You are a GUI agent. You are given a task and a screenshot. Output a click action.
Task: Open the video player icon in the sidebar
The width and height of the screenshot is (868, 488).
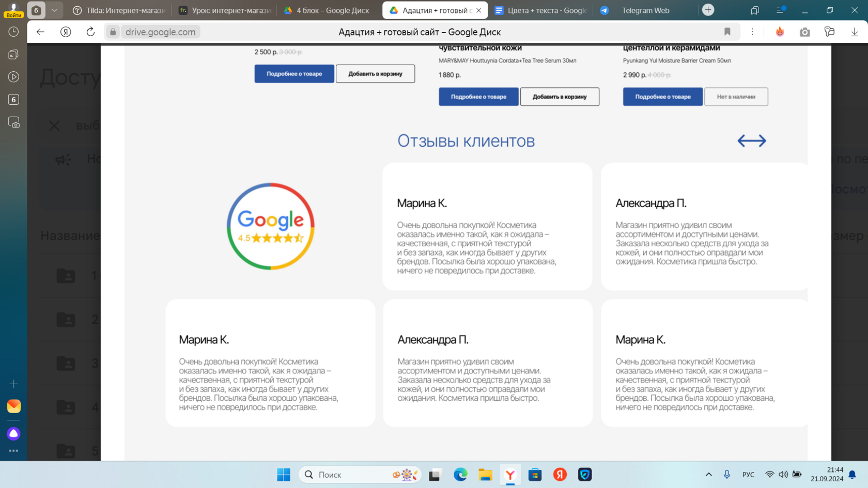click(x=13, y=77)
